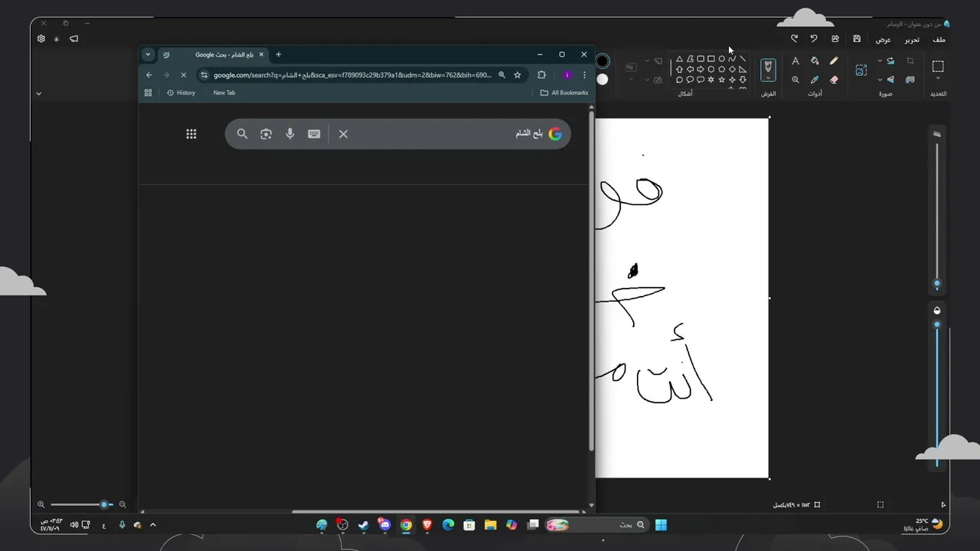Expand the shape outline dropdown in Paint
Viewport: 980px width, 551px height.
[x=647, y=61]
